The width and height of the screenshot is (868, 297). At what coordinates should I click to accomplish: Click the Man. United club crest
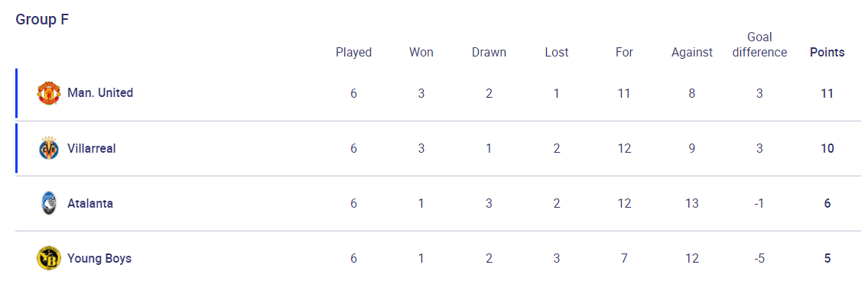pos(49,93)
